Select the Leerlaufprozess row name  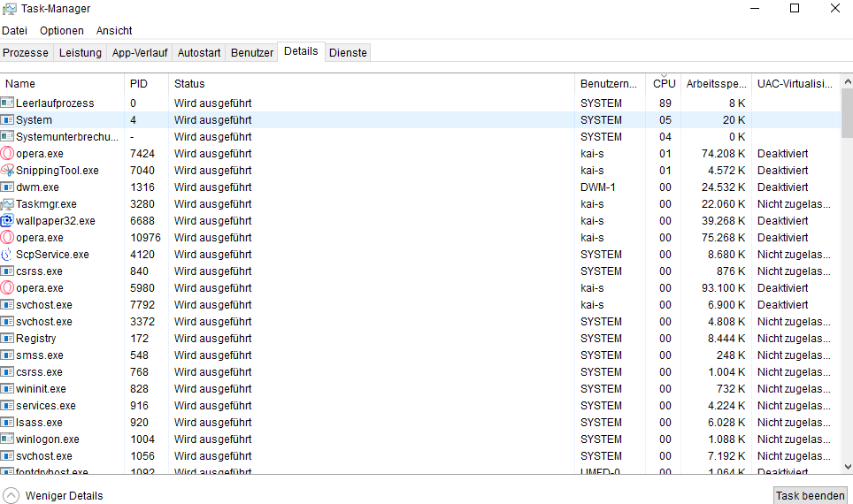point(55,103)
